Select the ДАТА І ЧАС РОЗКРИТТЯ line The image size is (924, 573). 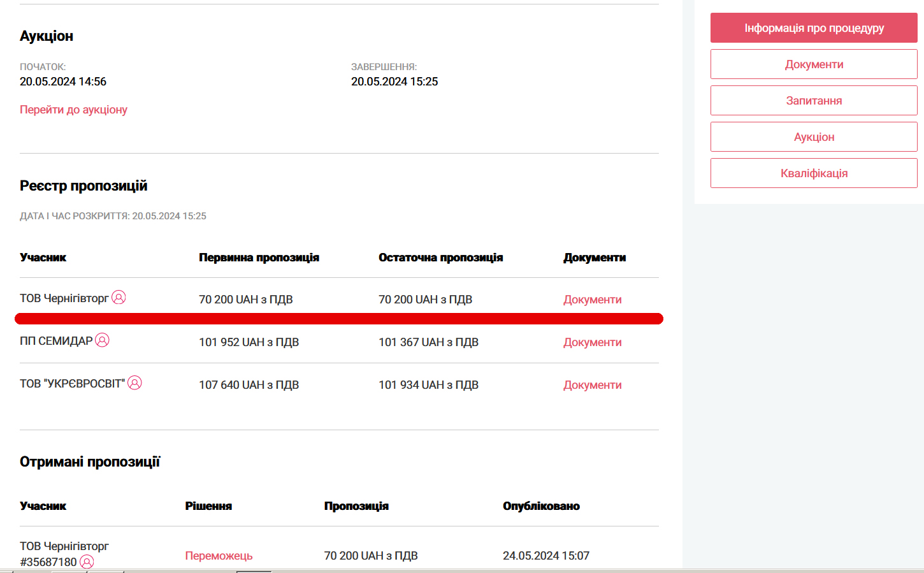[113, 216]
